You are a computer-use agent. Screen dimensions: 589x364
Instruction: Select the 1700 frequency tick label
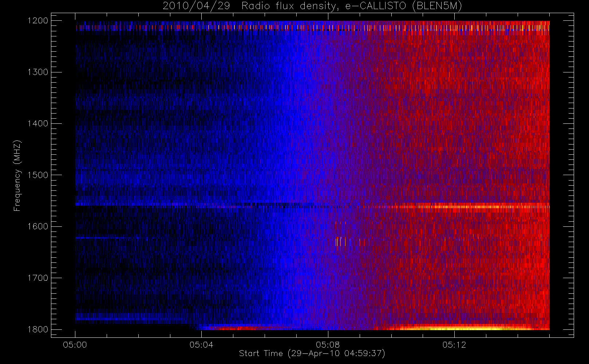pyautogui.click(x=38, y=278)
